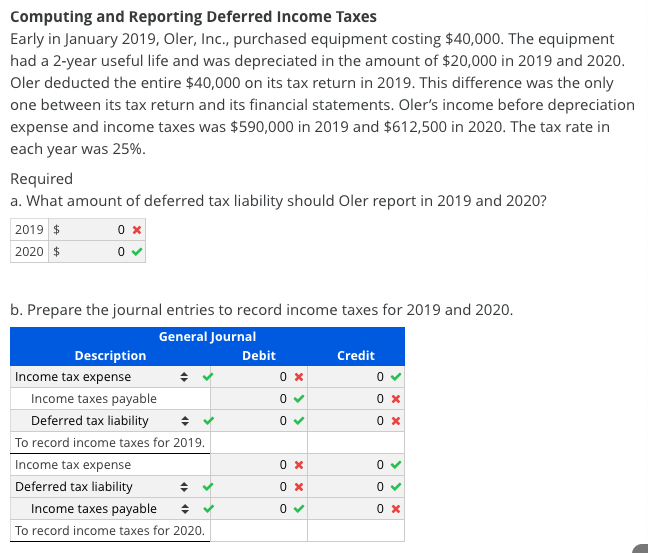Image resolution: width=648 pixels, height=553 pixels.
Task: Click green check in 2020 Income tax expense credit
Action: coord(395,465)
